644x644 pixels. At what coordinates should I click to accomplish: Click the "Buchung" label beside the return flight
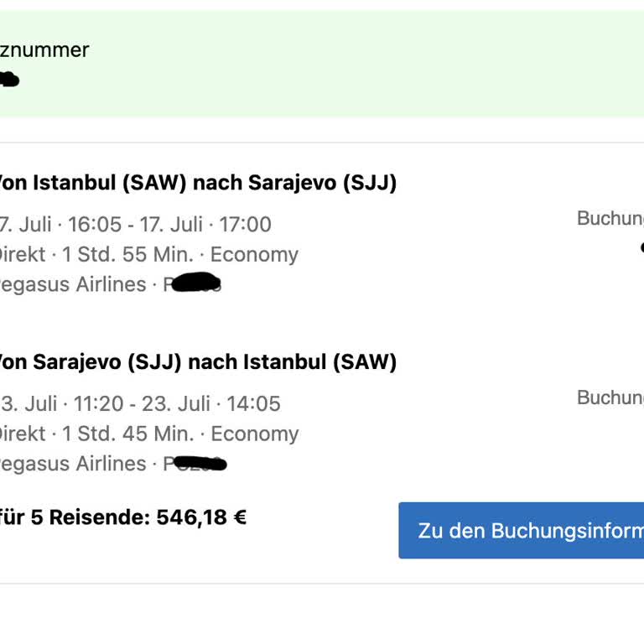(x=610, y=397)
